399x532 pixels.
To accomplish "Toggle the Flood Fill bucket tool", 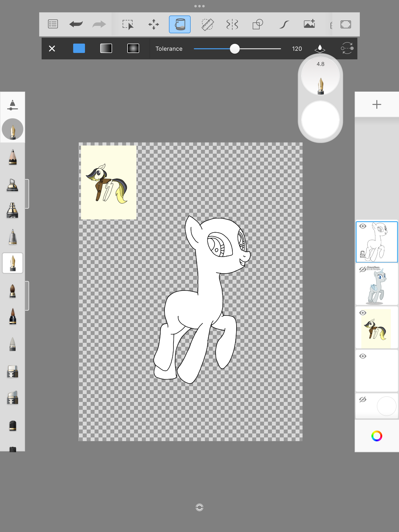I will [x=180, y=24].
